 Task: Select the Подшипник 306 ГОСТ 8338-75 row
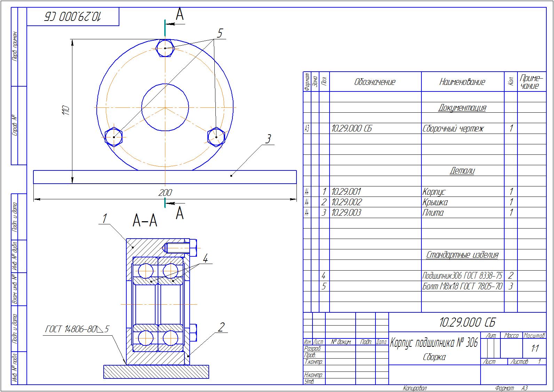point(425,275)
